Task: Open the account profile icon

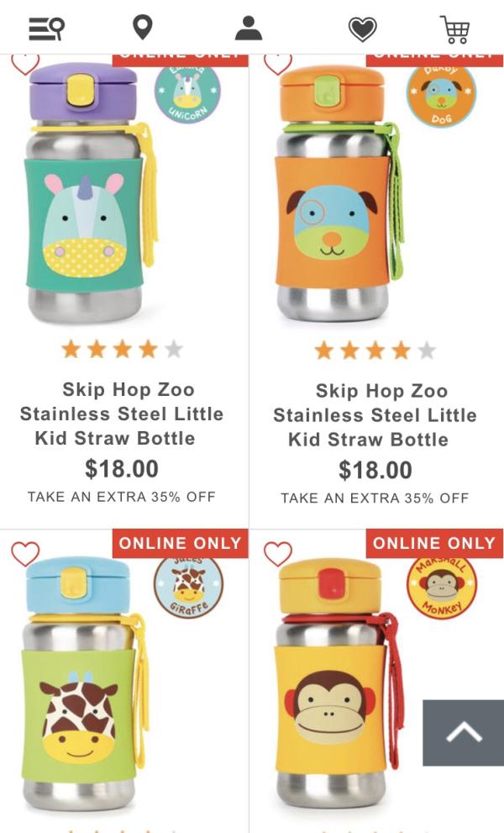Action: [249, 28]
